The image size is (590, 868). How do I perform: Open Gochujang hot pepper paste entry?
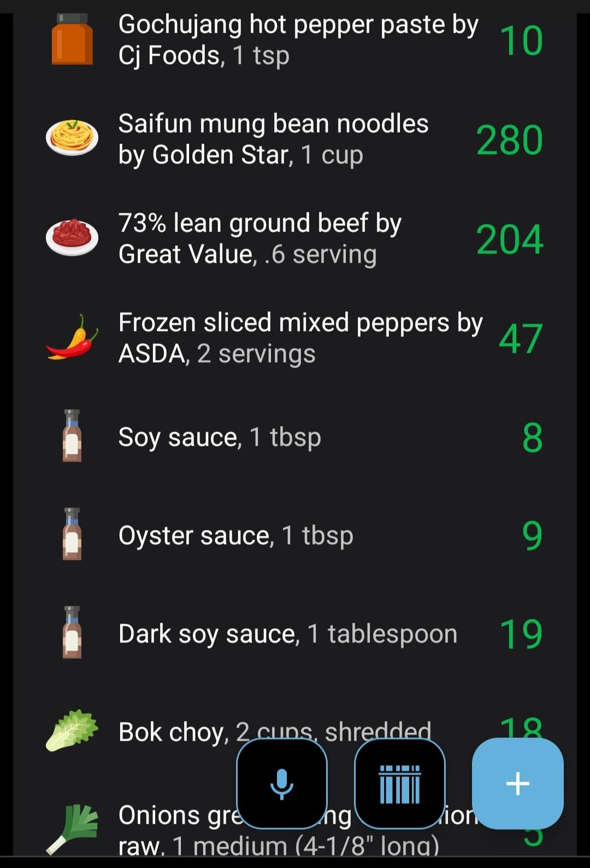point(295,40)
